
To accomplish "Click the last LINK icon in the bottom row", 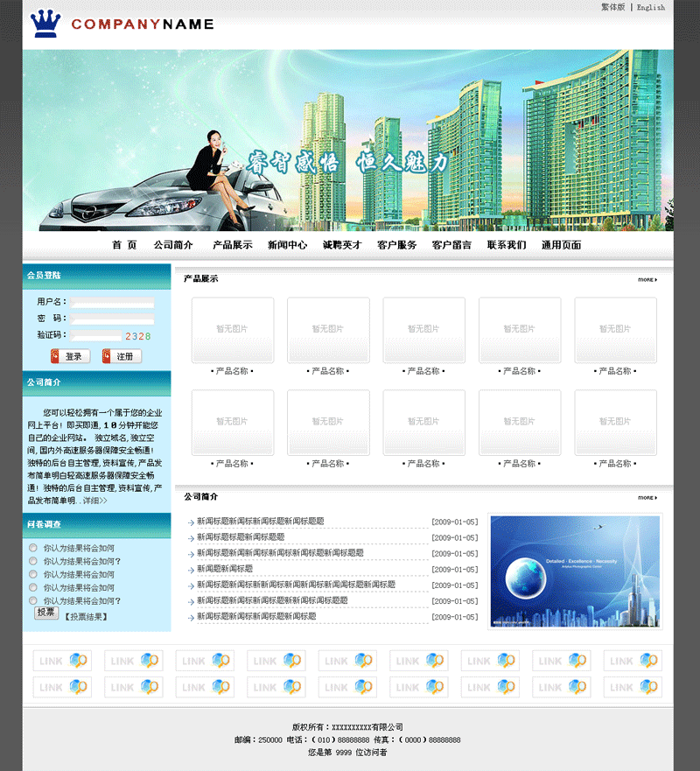I will coord(633,687).
